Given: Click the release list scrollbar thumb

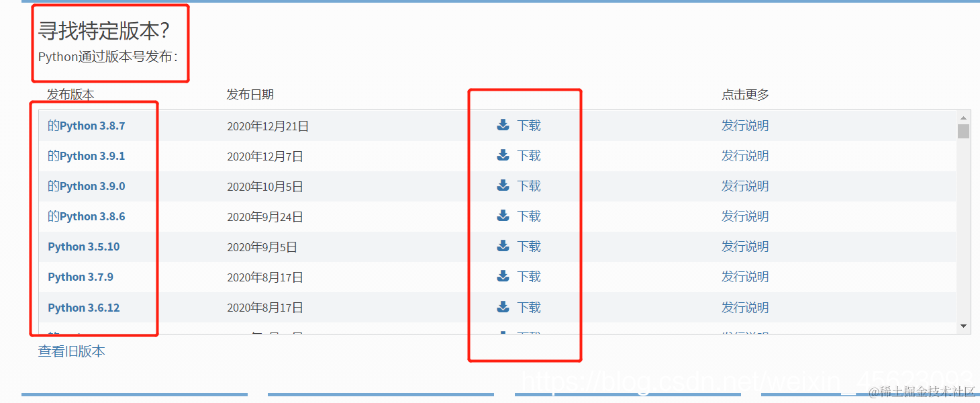Looking at the screenshot, I should click(x=964, y=131).
